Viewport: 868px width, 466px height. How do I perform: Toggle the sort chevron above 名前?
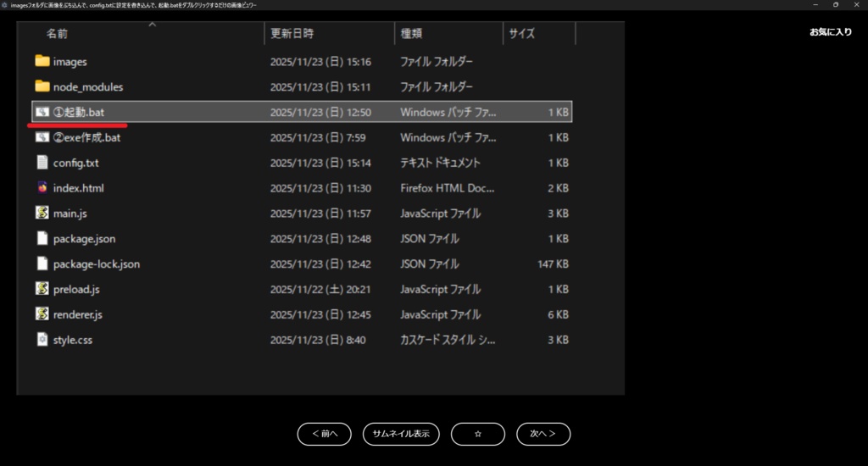pos(153,25)
